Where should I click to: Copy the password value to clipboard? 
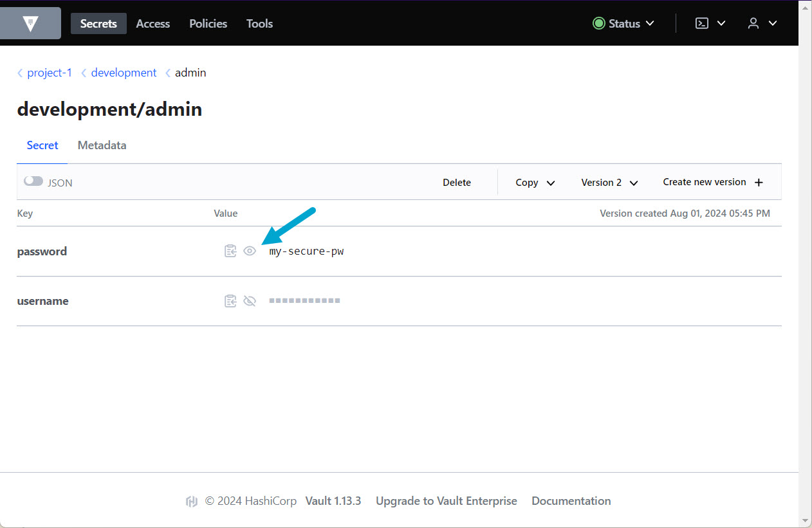point(230,251)
